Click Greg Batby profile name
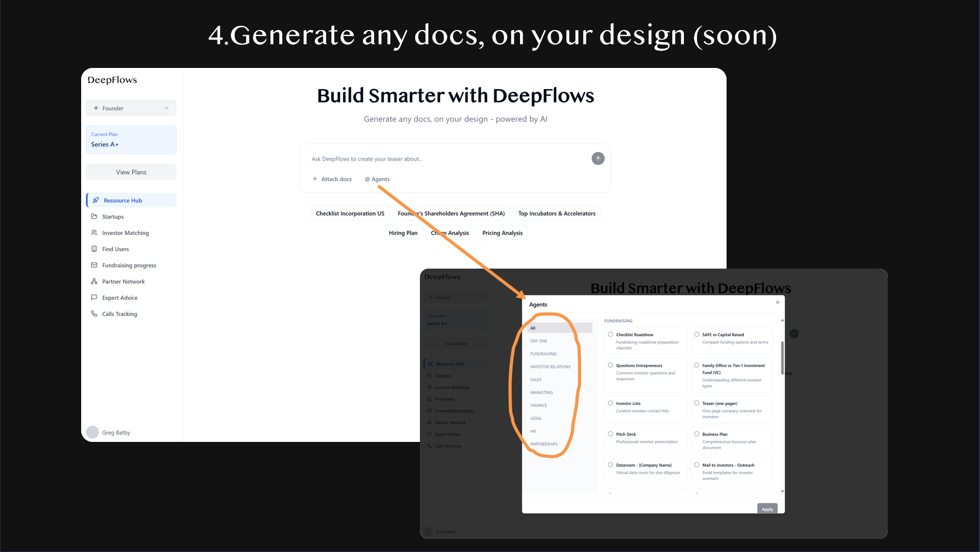The height and width of the screenshot is (552, 980). coord(116,432)
